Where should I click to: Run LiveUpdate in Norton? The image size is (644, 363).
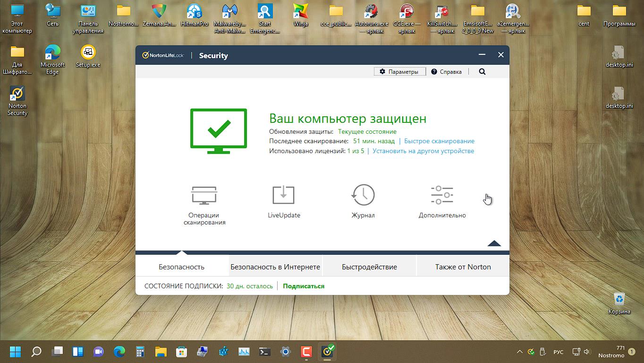[284, 201]
